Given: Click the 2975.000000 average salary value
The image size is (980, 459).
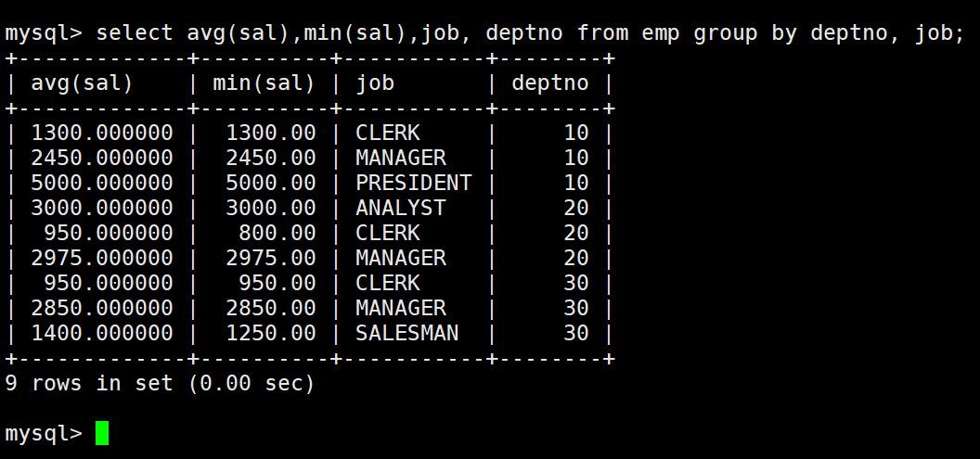Looking at the screenshot, I should (102, 258).
